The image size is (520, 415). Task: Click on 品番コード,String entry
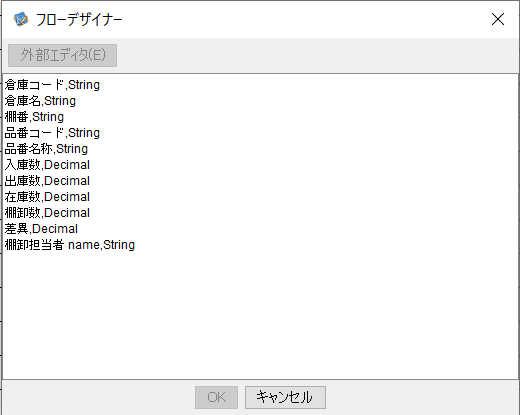point(52,133)
